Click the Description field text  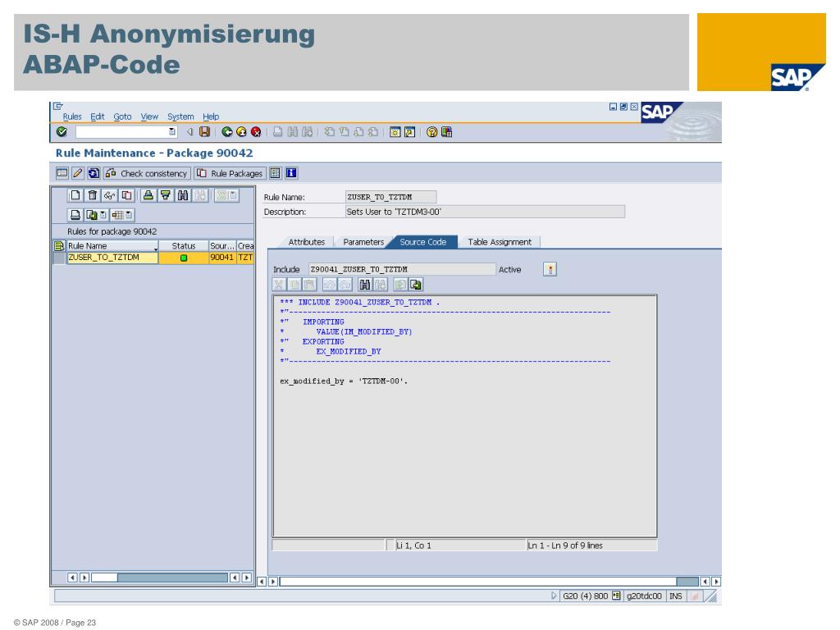click(485, 212)
